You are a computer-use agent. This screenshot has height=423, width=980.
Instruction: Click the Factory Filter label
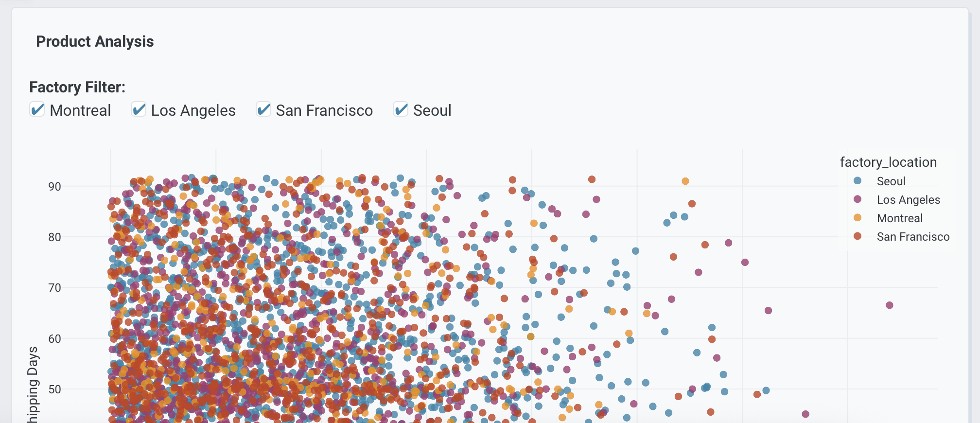point(77,87)
